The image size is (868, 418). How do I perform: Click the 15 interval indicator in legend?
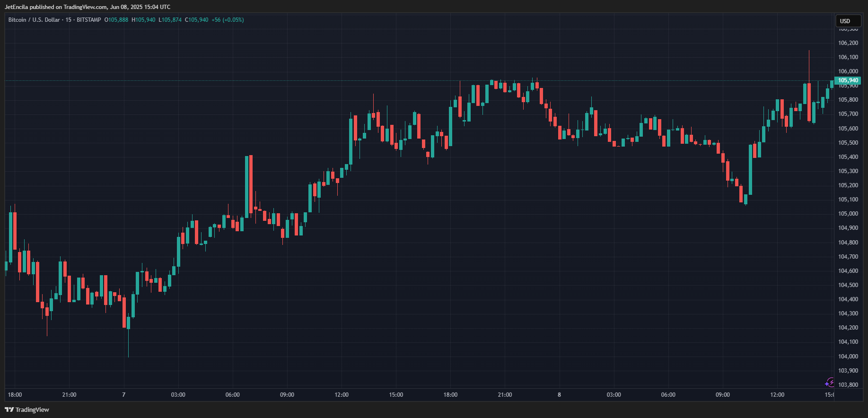pyautogui.click(x=69, y=20)
